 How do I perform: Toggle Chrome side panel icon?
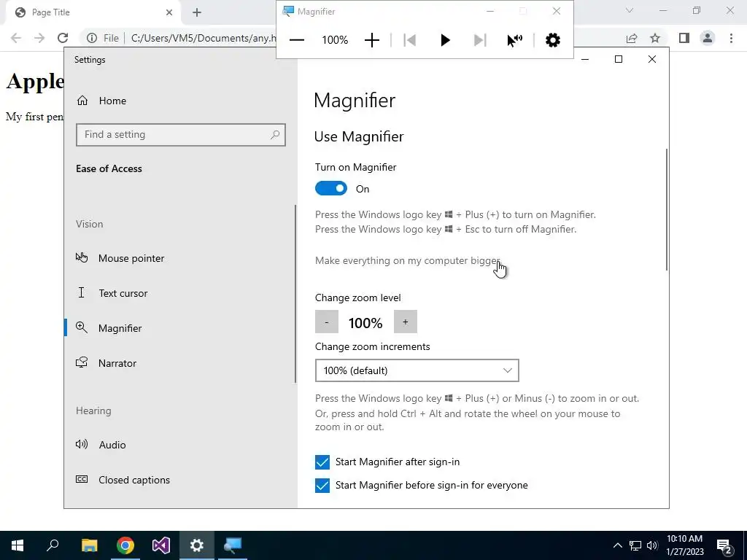(x=684, y=38)
